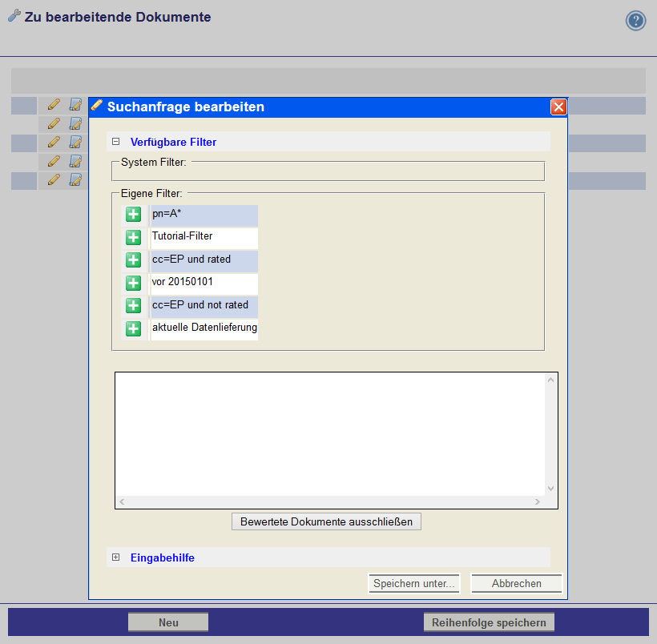
Task: Click the pencil edit icon in the fifth background row
Action: [x=54, y=180]
